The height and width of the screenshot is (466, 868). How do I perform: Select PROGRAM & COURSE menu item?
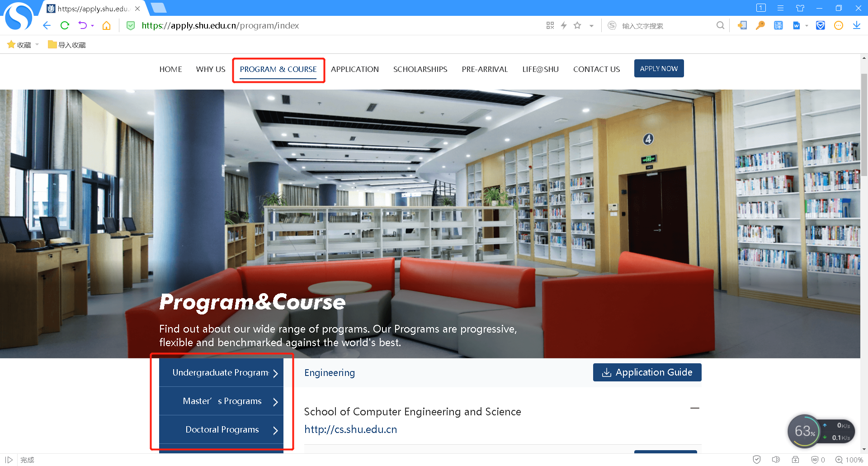(278, 69)
